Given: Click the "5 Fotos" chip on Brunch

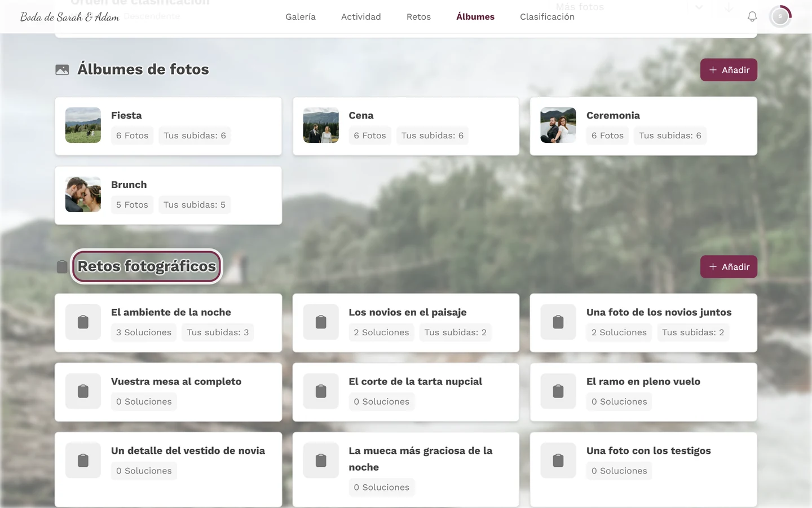Looking at the screenshot, I should (132, 205).
